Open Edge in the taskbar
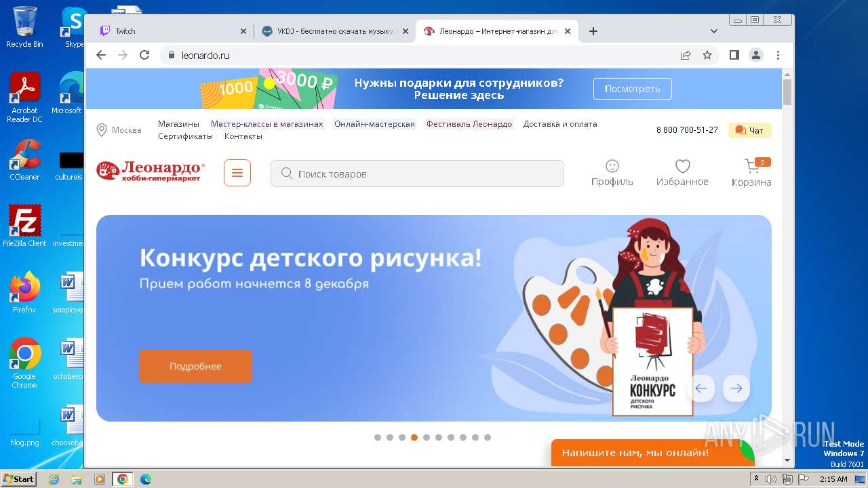 146,479
